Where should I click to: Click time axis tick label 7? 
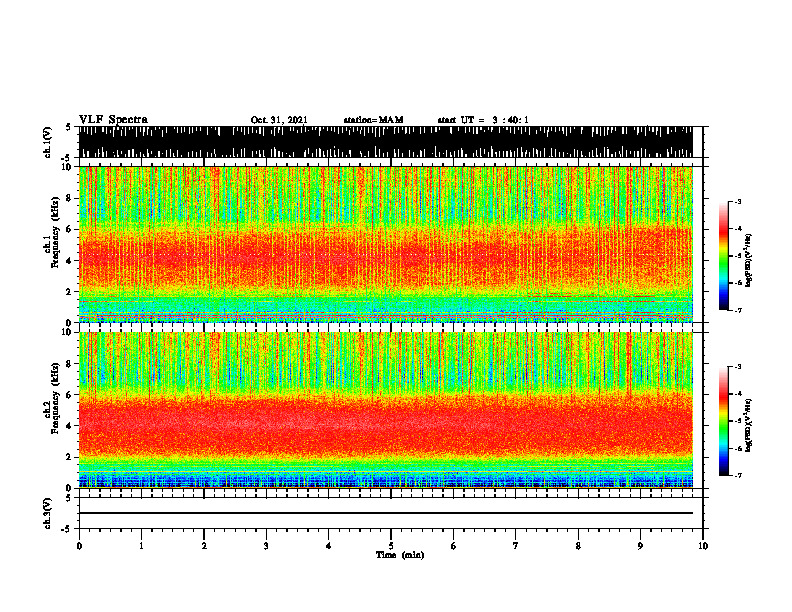[516, 546]
